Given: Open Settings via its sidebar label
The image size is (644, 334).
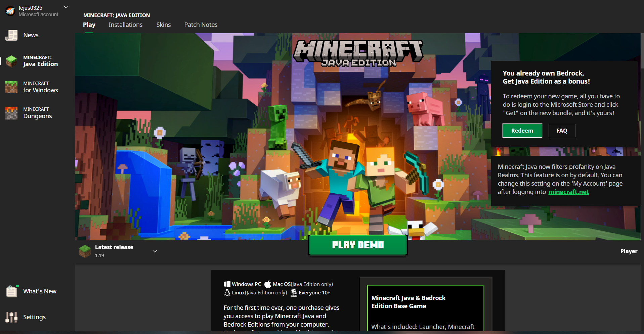Looking at the screenshot, I should coord(34,317).
